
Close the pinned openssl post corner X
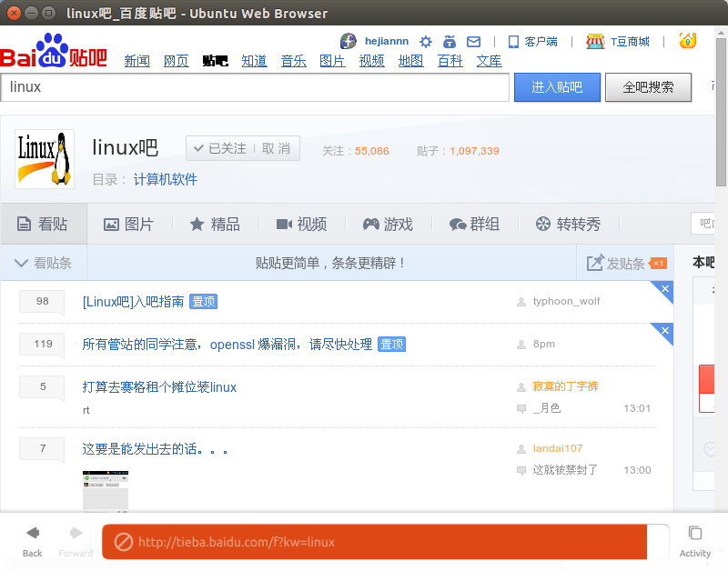(x=665, y=331)
